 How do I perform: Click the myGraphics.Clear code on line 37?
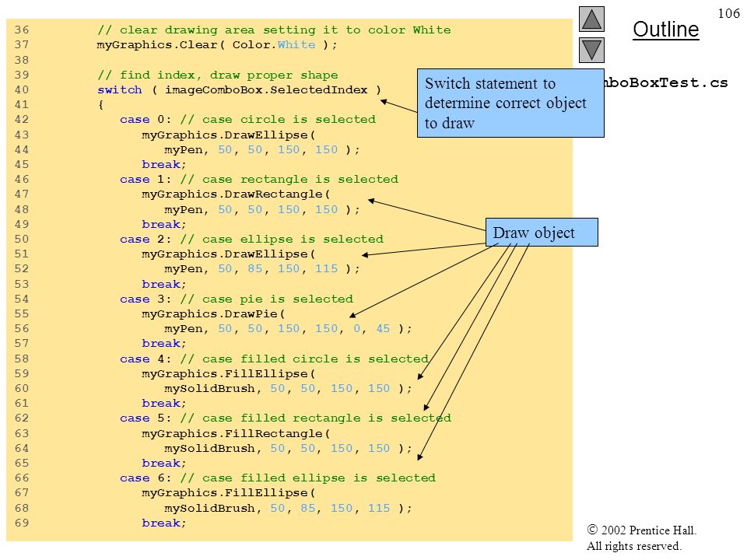217,45
